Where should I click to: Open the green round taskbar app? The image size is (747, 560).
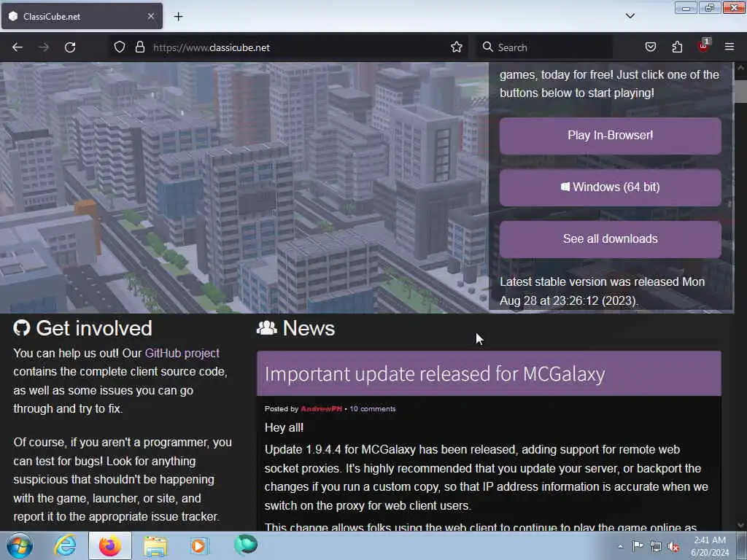(245, 545)
